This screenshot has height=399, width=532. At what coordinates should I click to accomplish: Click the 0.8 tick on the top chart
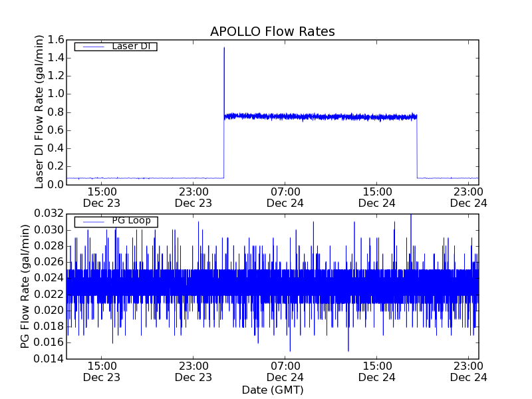click(x=56, y=112)
